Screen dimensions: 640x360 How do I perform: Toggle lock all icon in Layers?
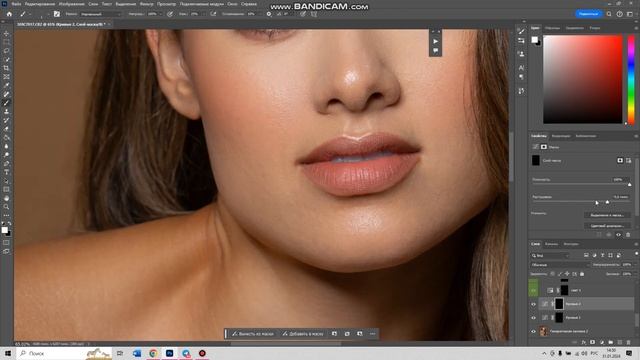(x=582, y=274)
